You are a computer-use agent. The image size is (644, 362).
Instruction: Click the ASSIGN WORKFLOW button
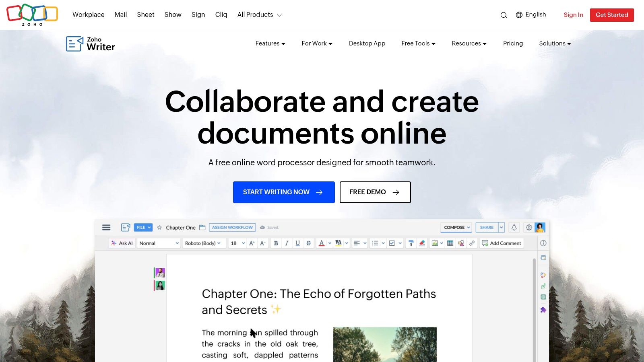click(232, 227)
